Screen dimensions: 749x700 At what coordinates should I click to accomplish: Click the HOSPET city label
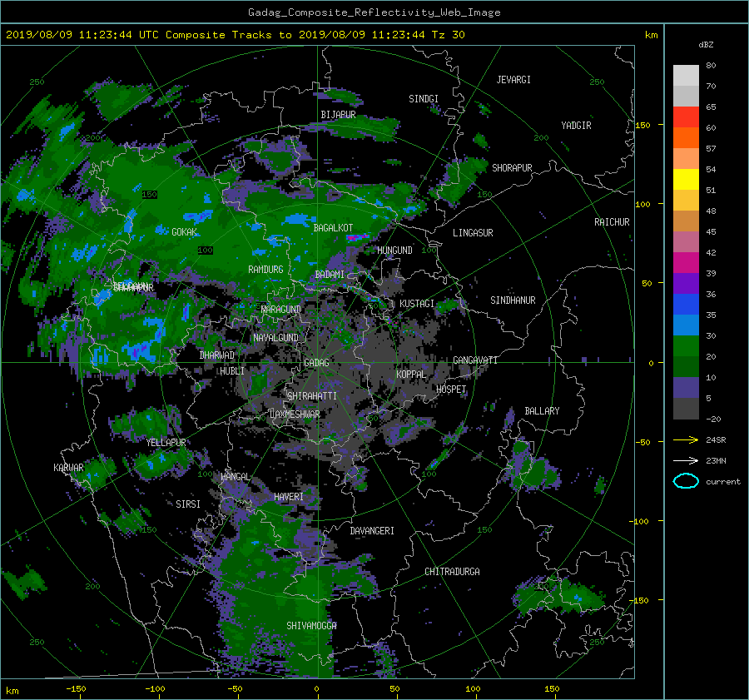click(x=451, y=390)
